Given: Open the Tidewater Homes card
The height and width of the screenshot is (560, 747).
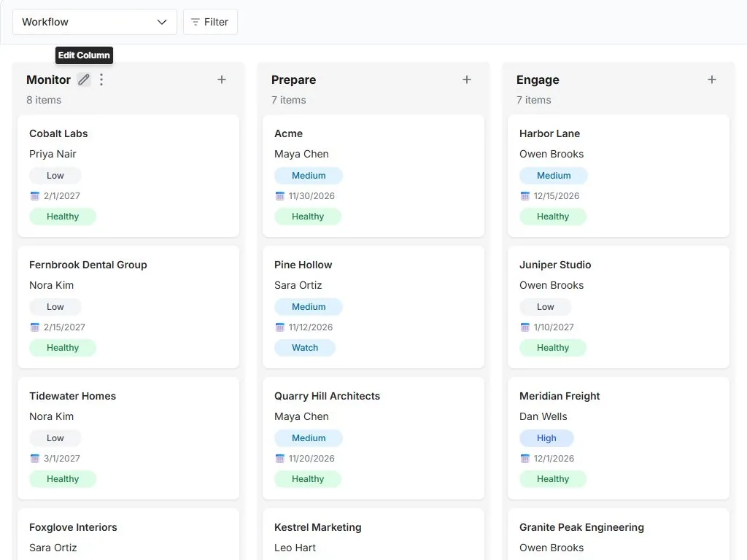Looking at the screenshot, I should click(x=128, y=438).
